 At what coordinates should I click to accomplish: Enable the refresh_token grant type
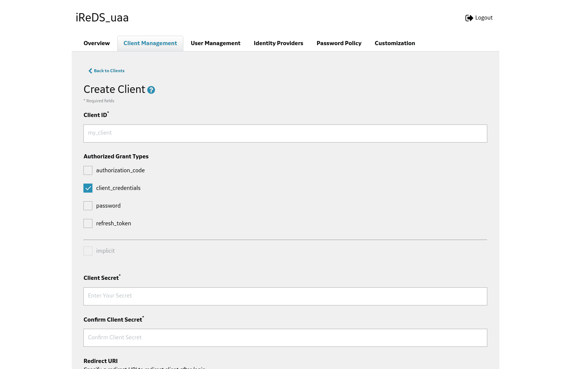(x=88, y=223)
